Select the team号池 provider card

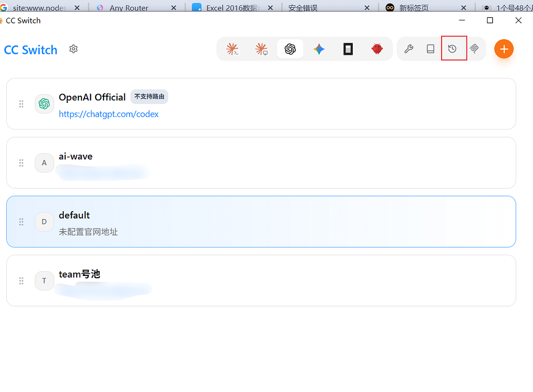(x=261, y=281)
